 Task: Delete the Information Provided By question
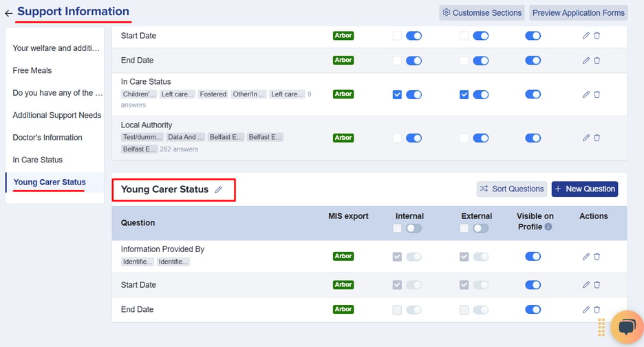point(597,257)
